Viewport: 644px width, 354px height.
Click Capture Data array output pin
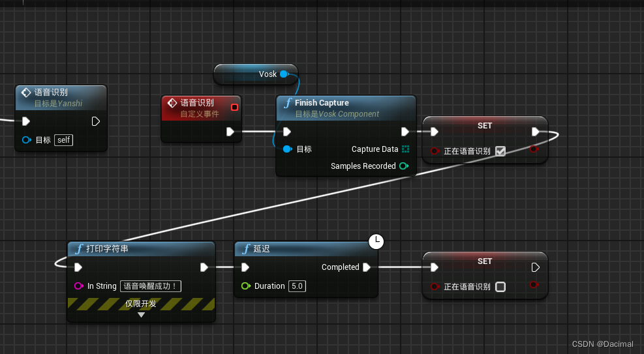405,149
